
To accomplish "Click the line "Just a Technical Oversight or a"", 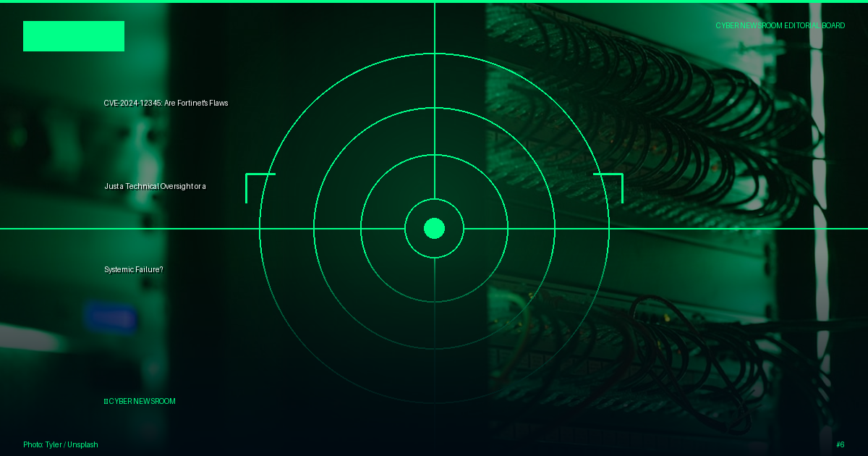I will pos(155,186).
